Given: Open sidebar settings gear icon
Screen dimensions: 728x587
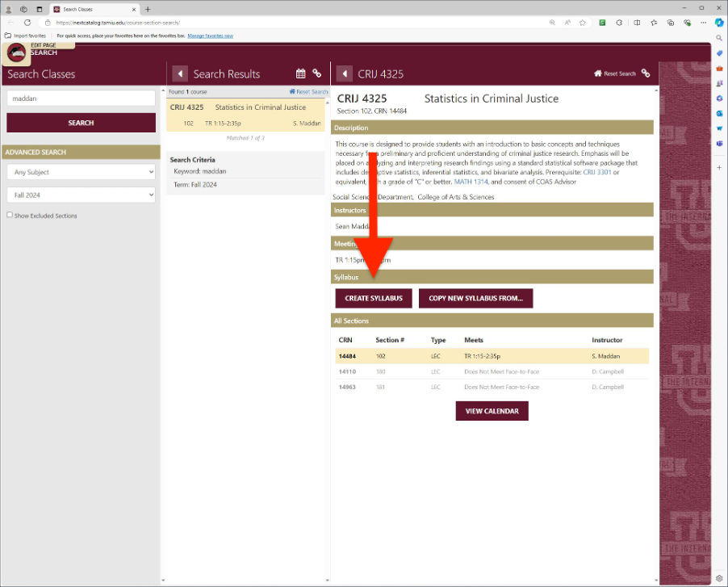Looking at the screenshot, I should click(719, 578).
